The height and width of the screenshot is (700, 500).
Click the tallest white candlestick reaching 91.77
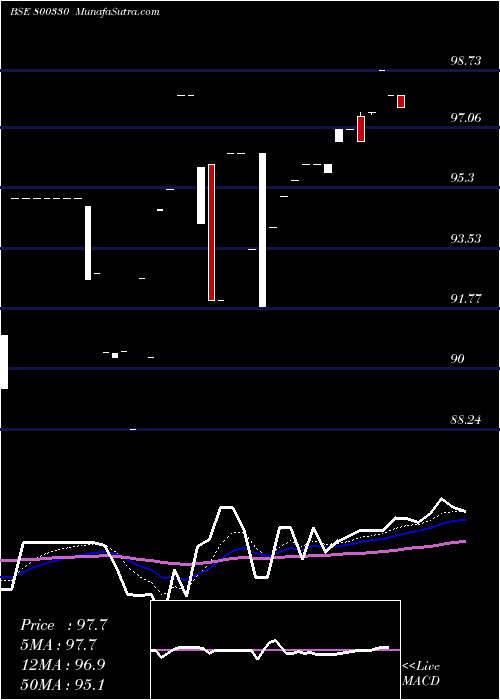coord(262,230)
